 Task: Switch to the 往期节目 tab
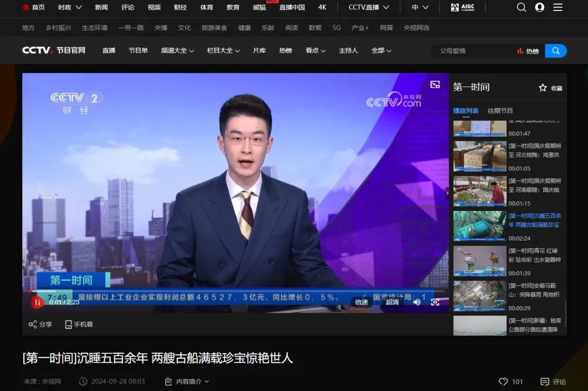tap(500, 111)
